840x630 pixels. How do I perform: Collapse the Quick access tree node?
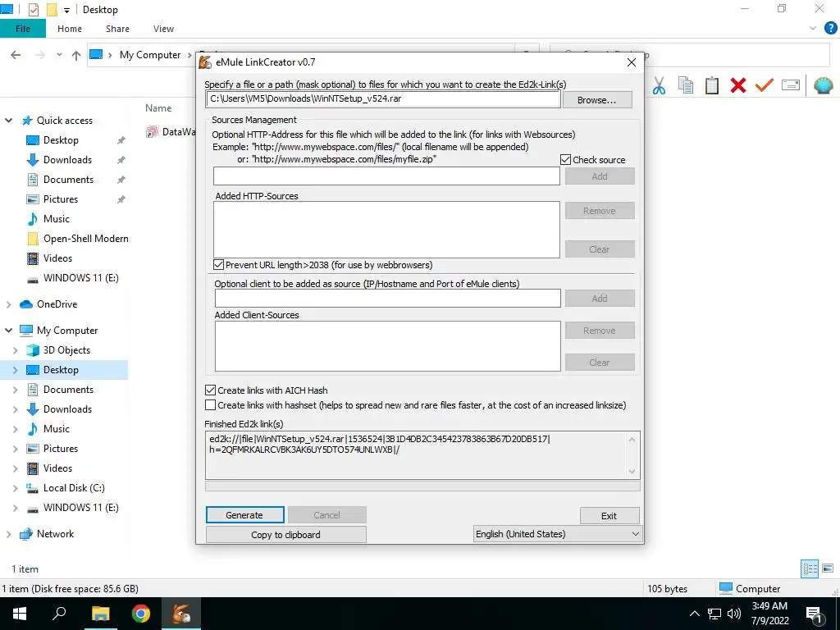coord(8,120)
